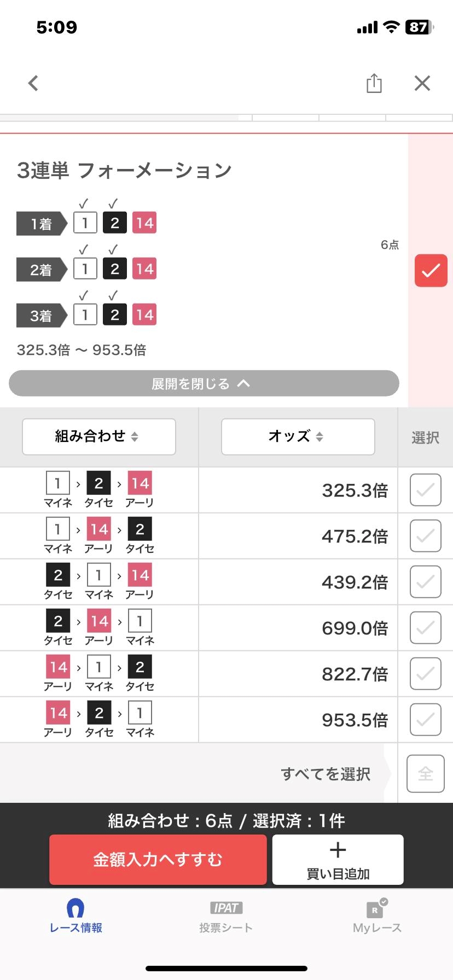Open the IPAT 投票シート tab
This screenshot has width=453, height=980.
[x=226, y=917]
